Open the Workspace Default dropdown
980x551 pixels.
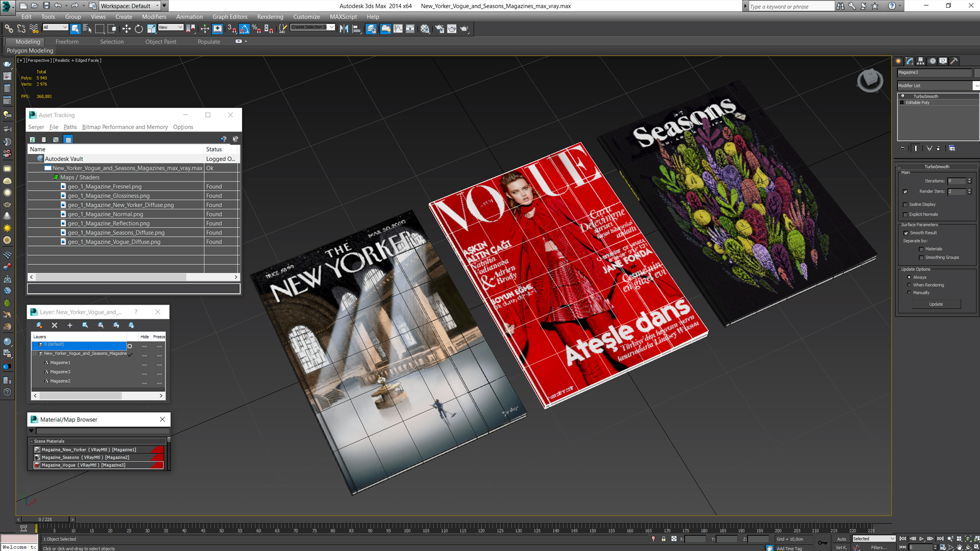pos(130,6)
